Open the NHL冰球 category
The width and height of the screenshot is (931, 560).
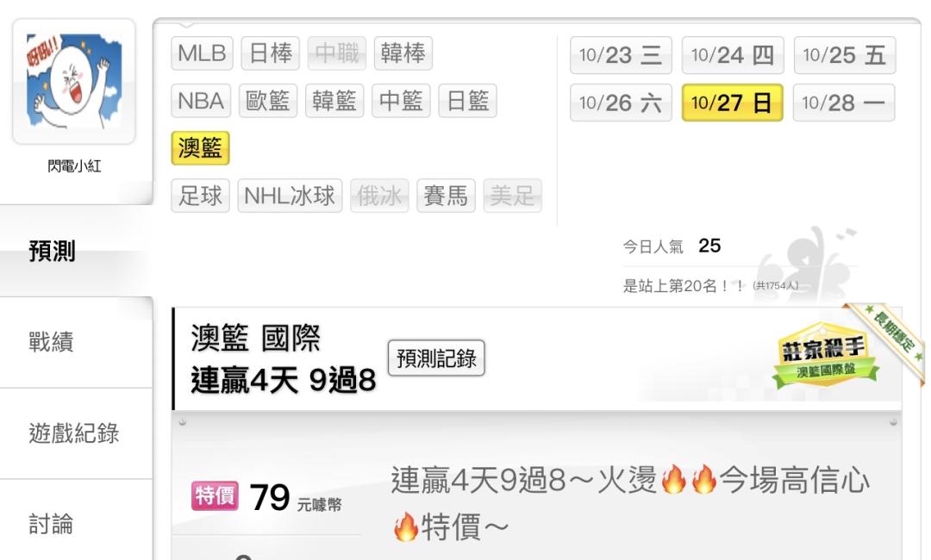click(290, 196)
